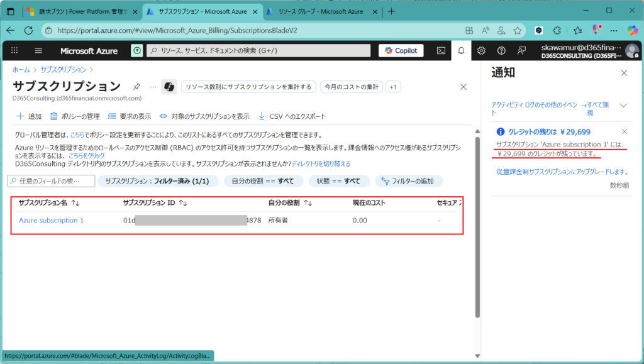The height and width of the screenshot is (364, 644).
Task: Open upgrade to pay-as-you-go subscription link
Action: coord(562,172)
